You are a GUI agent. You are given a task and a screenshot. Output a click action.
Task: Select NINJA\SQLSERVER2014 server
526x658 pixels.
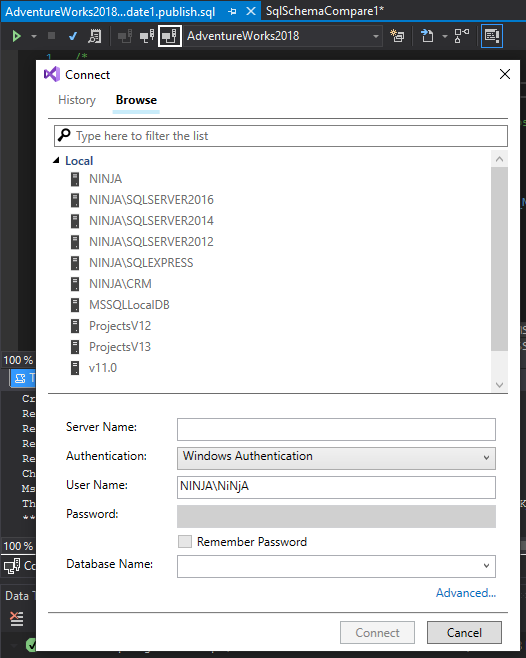[151, 221]
